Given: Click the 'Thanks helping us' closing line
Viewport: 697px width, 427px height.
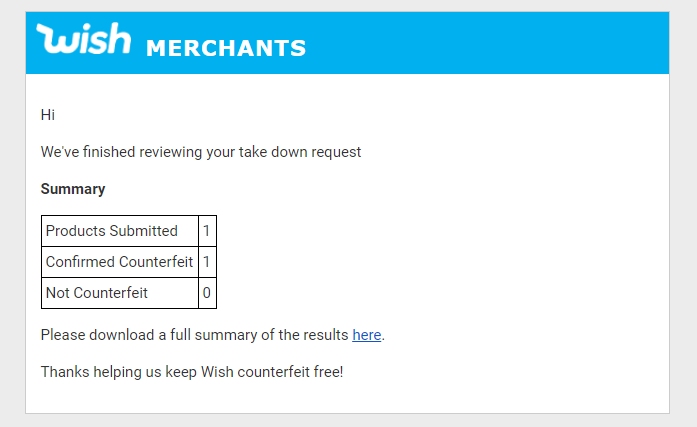Looking at the screenshot, I should 192,371.
